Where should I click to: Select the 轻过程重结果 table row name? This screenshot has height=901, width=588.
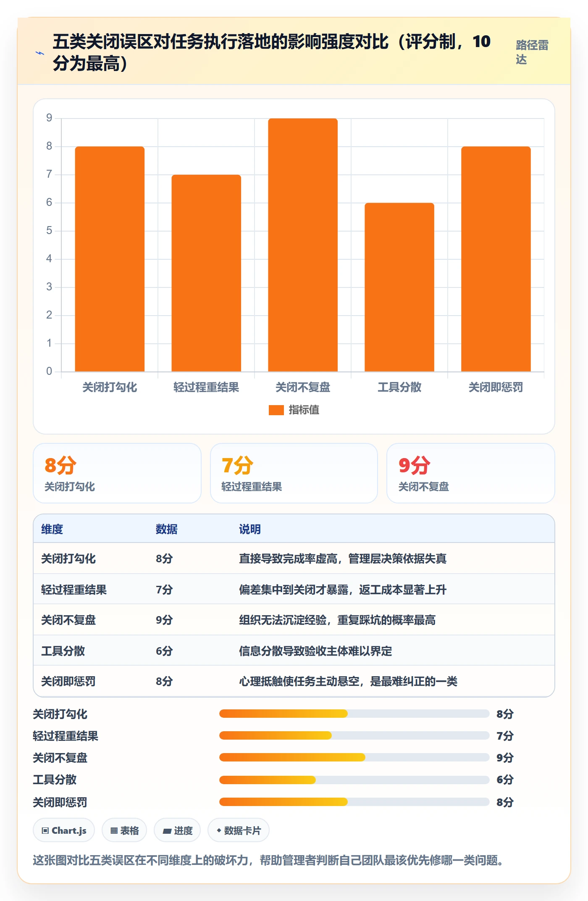(74, 590)
